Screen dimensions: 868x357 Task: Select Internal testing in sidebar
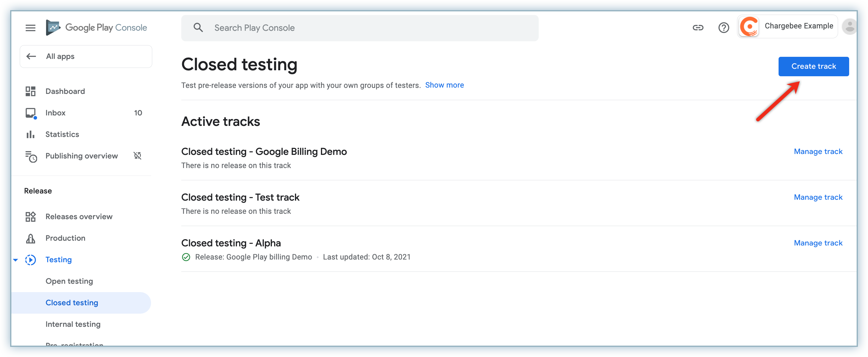[x=73, y=324]
